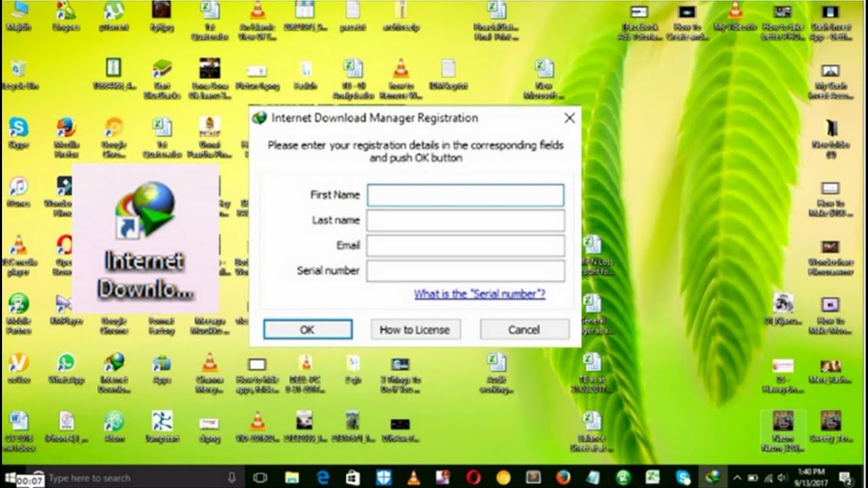Open Excel from the taskbar

(652, 478)
